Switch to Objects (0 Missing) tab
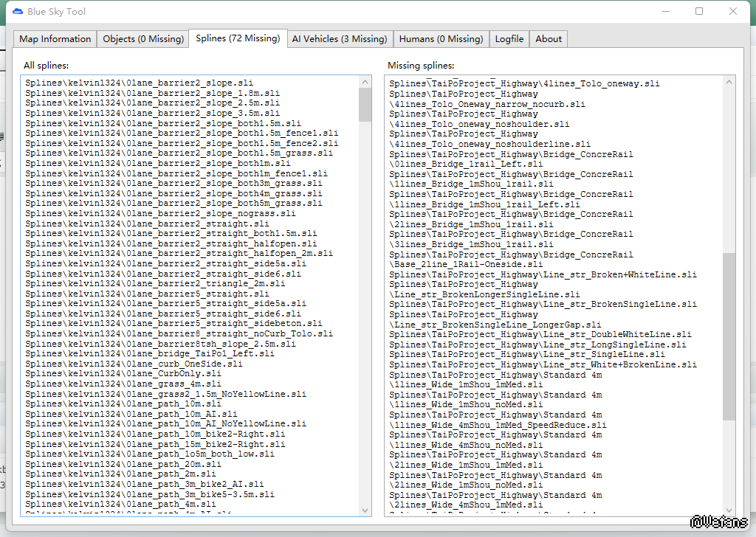The image size is (756, 537). coord(142,39)
